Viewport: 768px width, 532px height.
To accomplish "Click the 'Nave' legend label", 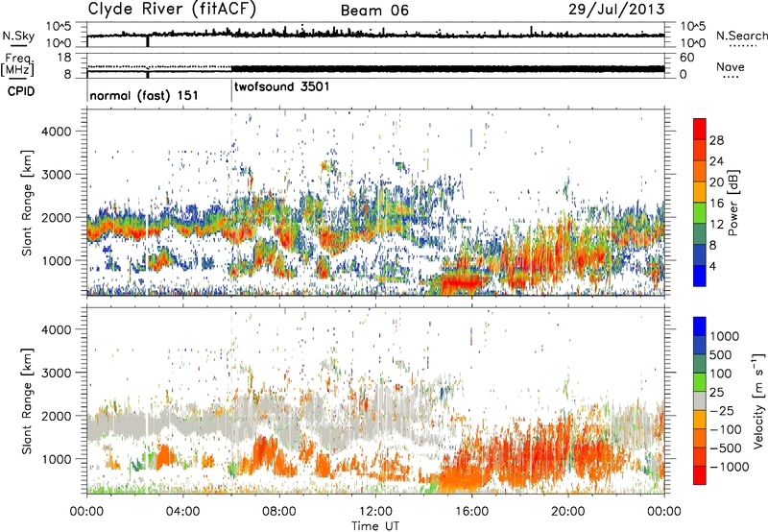I will [x=731, y=66].
